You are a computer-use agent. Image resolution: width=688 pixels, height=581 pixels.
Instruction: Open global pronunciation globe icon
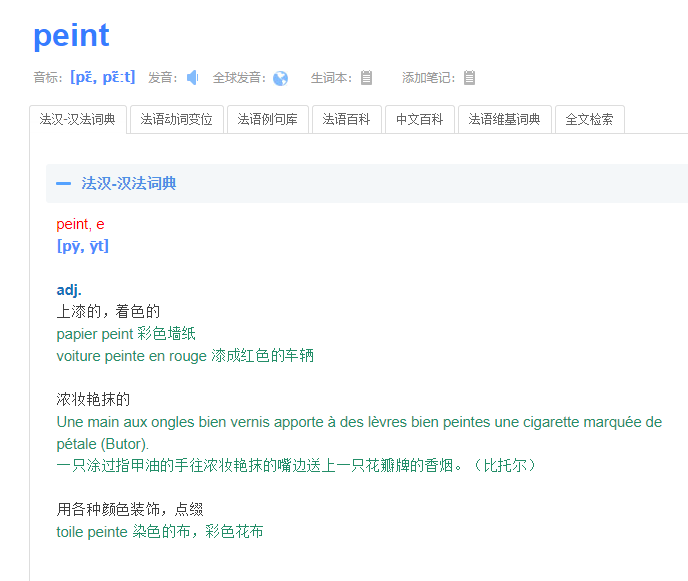click(280, 78)
